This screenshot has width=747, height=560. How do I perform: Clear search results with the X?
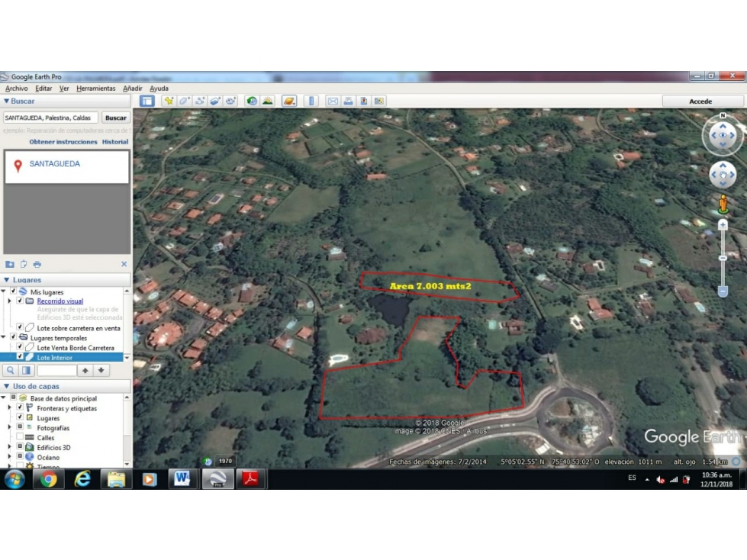point(124,264)
